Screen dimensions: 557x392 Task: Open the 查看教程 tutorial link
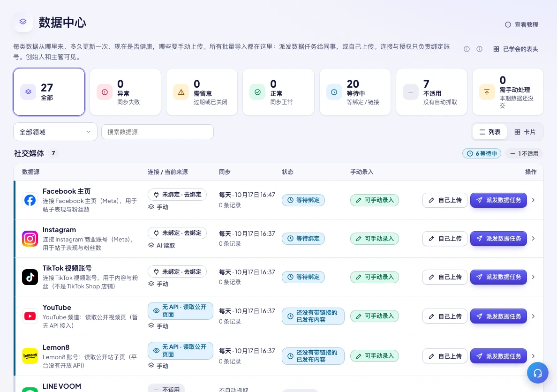tap(521, 24)
